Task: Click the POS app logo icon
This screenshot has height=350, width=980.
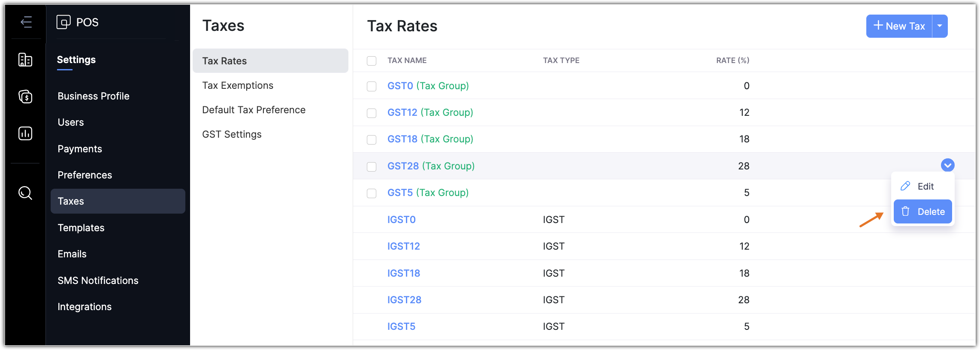Action: click(x=64, y=22)
